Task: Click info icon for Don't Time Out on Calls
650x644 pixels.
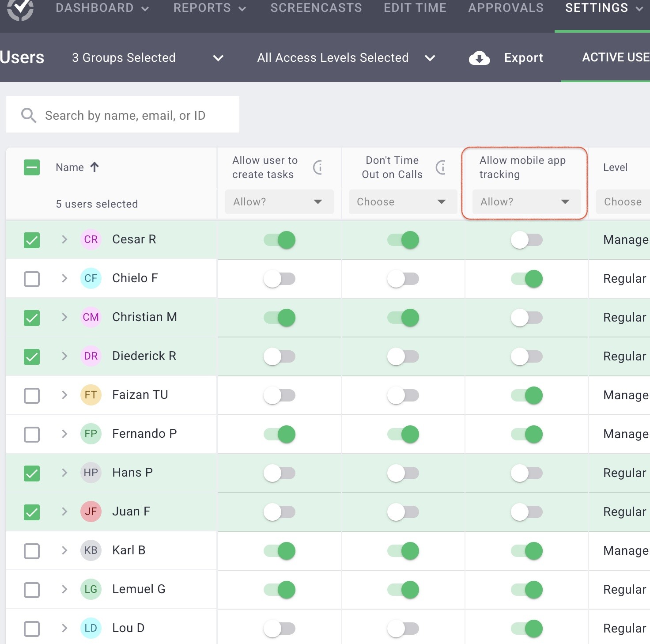Action: [x=441, y=167]
